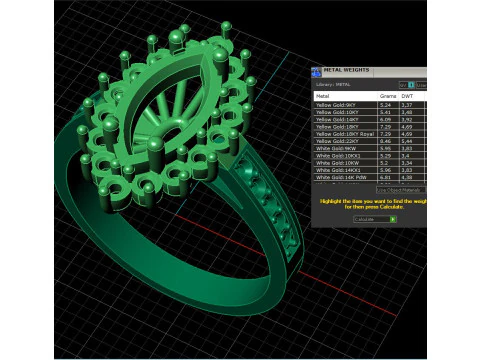The height and width of the screenshot is (360, 480).
Task: Click grams value 6.81 for 14K PdW
Action: tap(385, 178)
